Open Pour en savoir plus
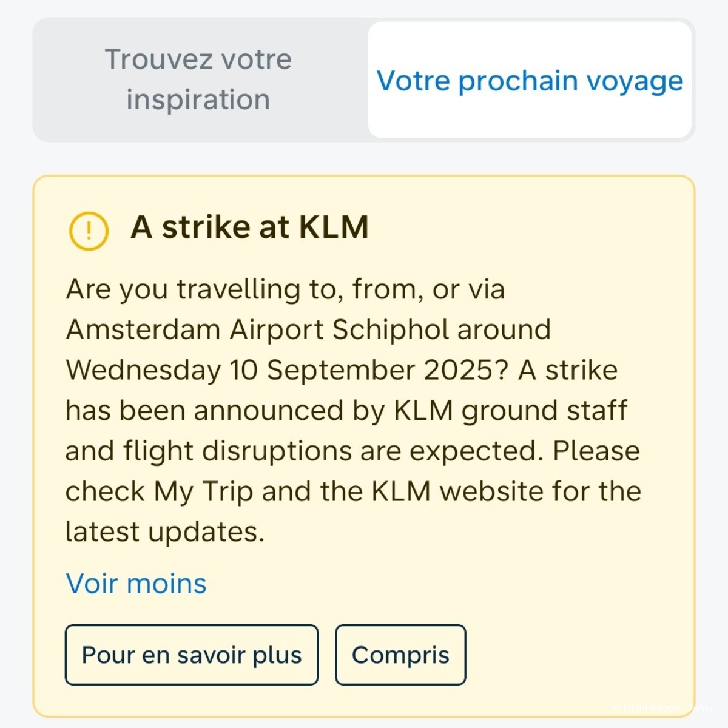 (192, 655)
